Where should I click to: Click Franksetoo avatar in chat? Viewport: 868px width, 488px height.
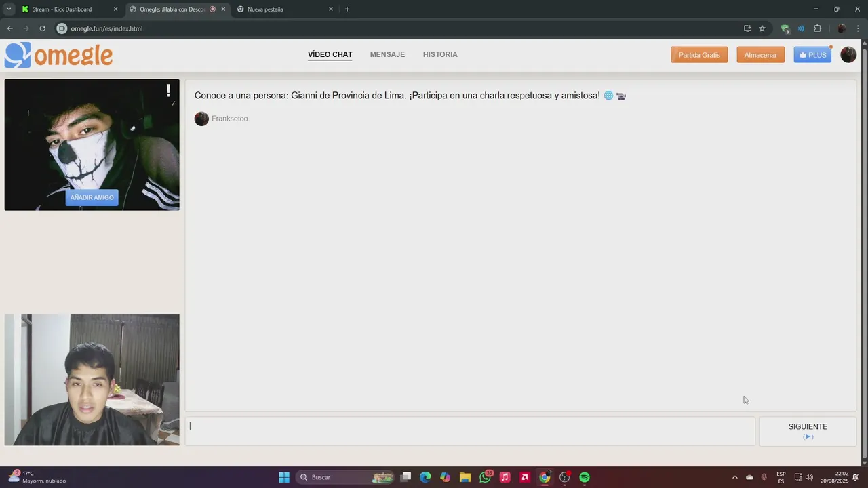point(201,119)
